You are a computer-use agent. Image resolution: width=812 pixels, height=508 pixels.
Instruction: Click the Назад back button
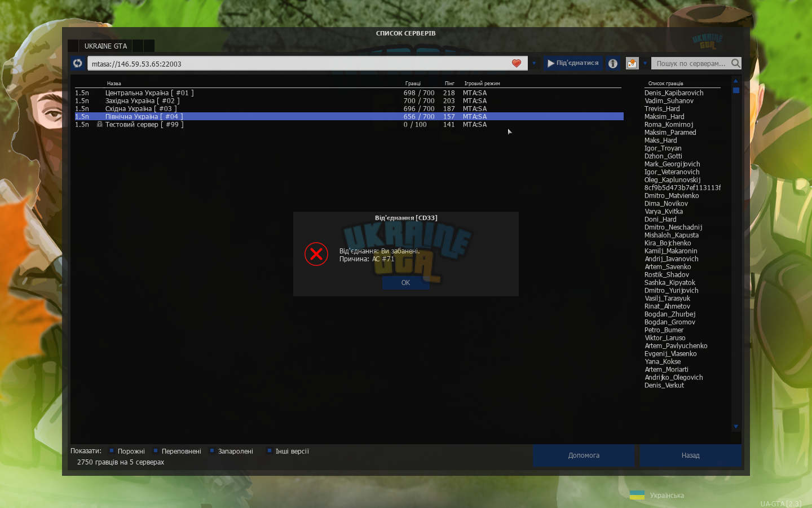[690, 456]
